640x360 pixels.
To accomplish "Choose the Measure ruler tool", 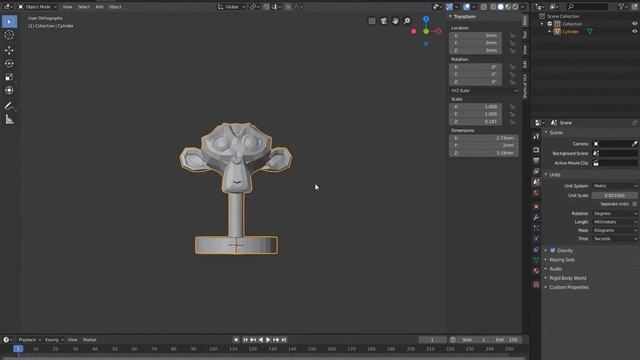I will click(9, 119).
